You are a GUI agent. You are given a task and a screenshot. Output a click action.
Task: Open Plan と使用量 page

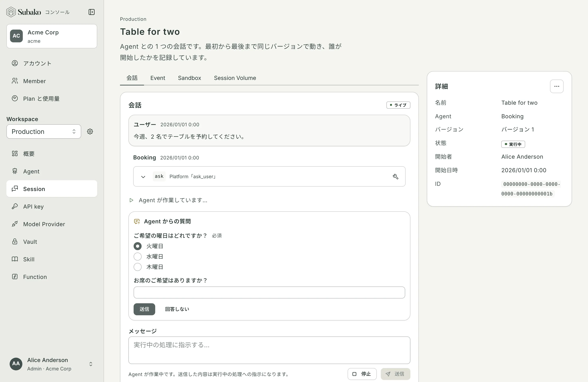click(x=52, y=98)
